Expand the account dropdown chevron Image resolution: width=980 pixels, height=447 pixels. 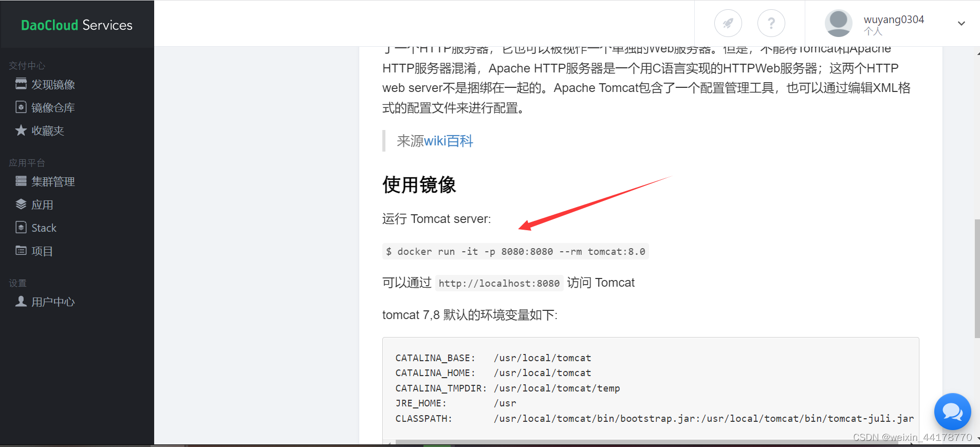click(961, 23)
